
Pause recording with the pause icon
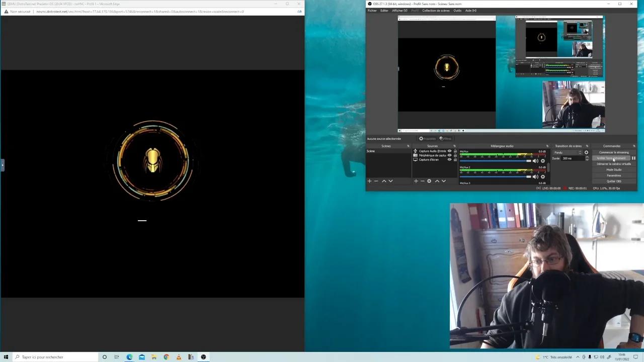tap(633, 158)
